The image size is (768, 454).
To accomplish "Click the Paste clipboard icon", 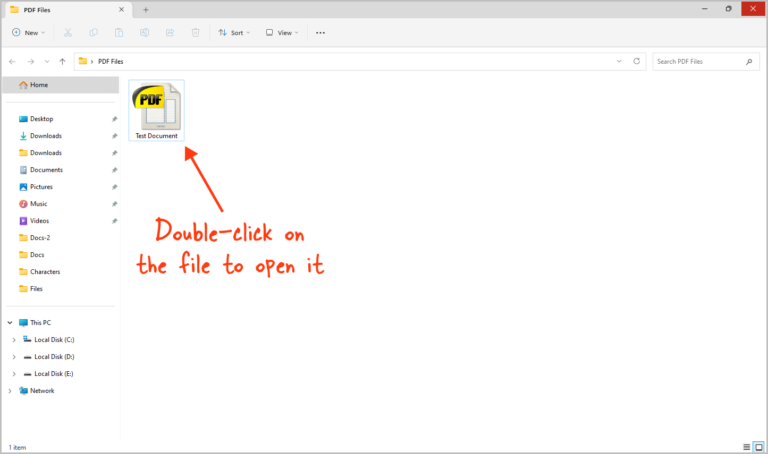I will click(x=119, y=33).
